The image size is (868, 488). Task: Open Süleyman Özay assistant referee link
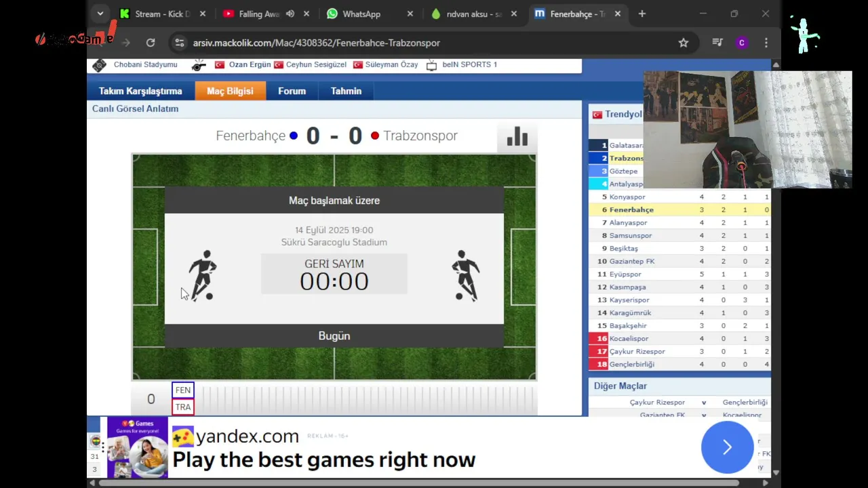(x=391, y=64)
